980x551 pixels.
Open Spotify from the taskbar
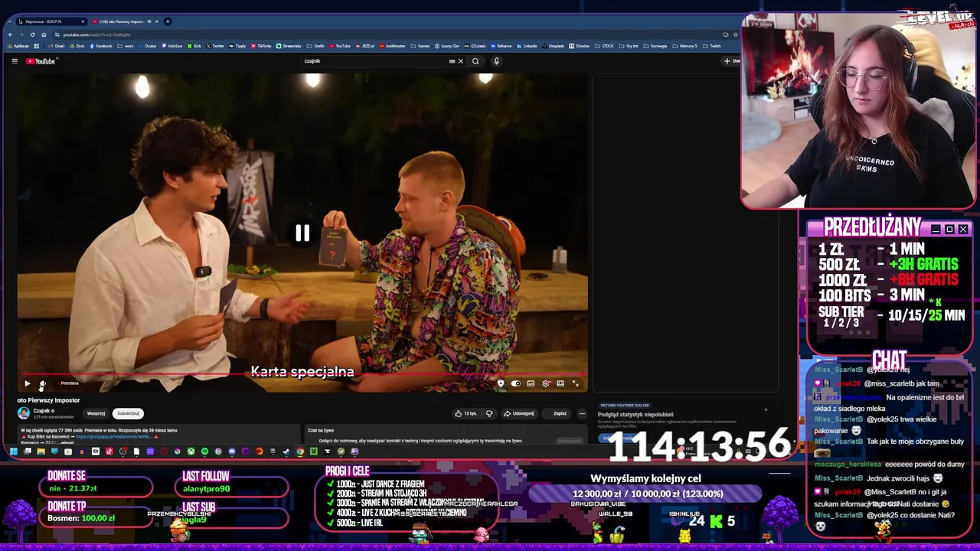tap(204, 452)
